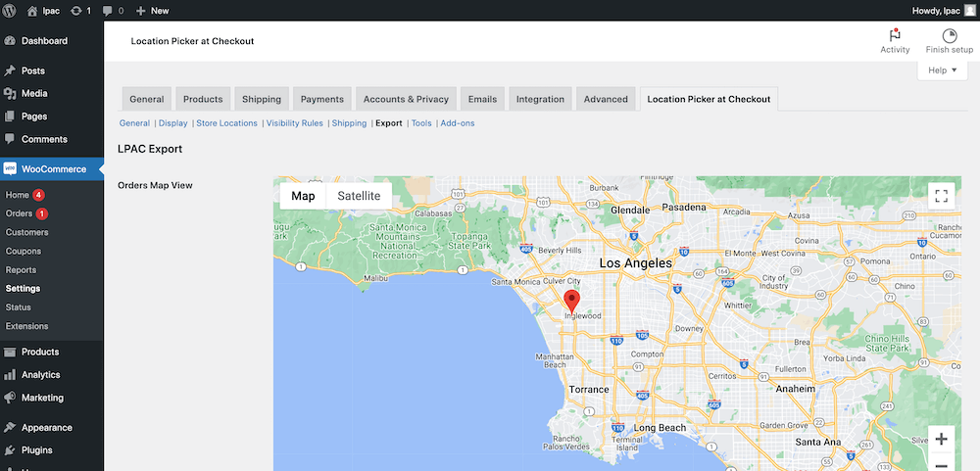
Task: Zoom out the map with minus
Action: (941, 463)
